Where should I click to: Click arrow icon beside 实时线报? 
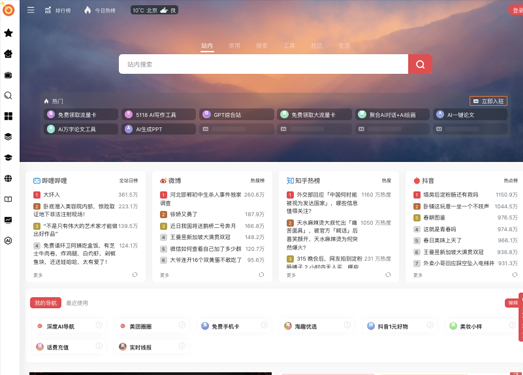coord(182,346)
